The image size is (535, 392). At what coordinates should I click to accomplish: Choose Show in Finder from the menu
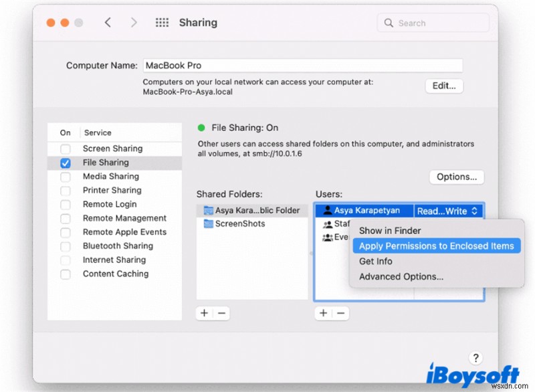point(390,230)
